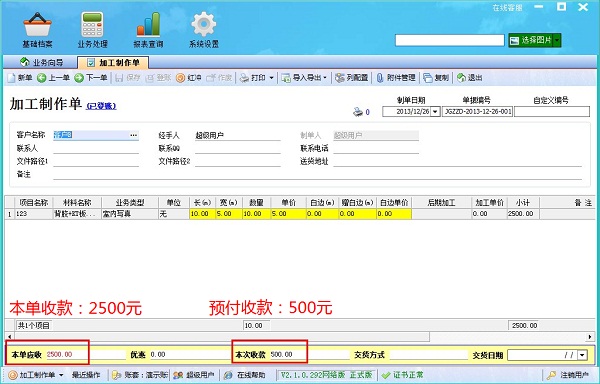Screen dimensions: 600x384
Task: Click the 小计 column header
Action: click(x=523, y=203)
